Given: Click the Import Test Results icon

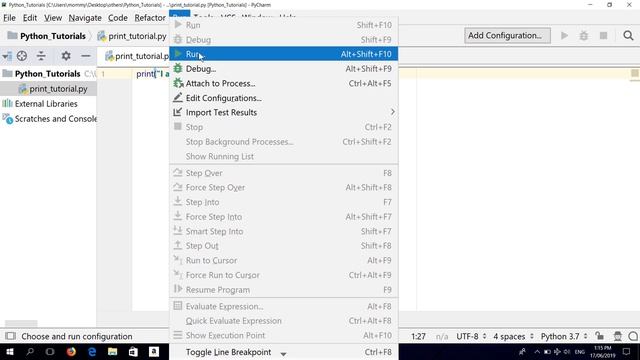Looking at the screenshot, I should 178,112.
